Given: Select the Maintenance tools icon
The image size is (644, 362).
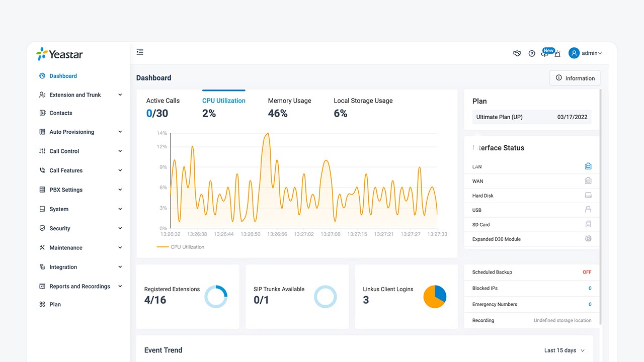Looking at the screenshot, I should [42, 248].
